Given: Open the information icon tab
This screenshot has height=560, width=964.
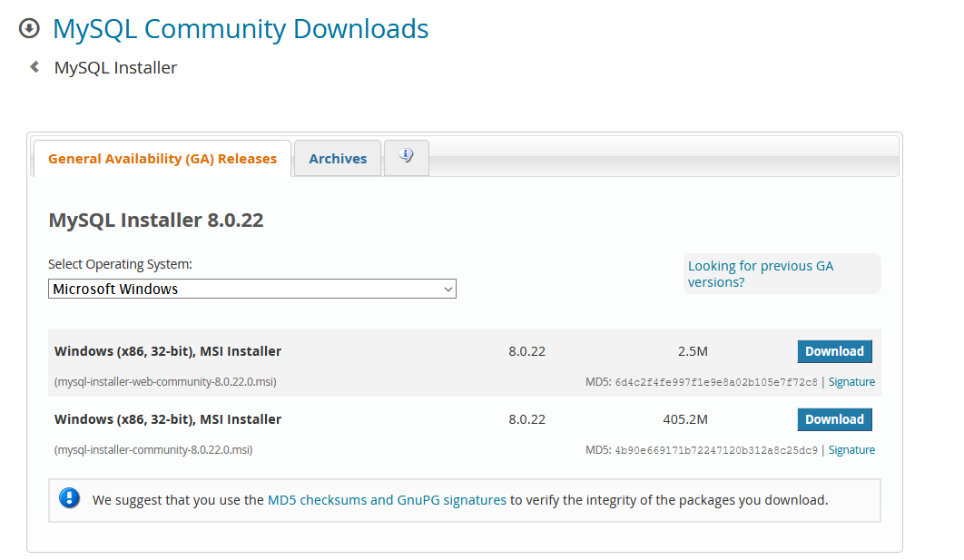Looking at the screenshot, I should pyautogui.click(x=406, y=157).
